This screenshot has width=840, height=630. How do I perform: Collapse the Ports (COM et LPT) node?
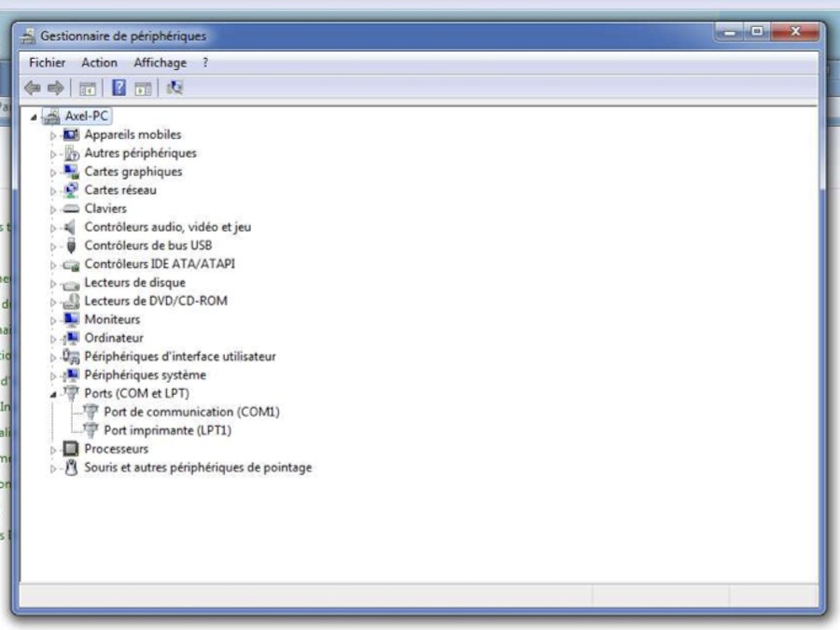point(53,394)
